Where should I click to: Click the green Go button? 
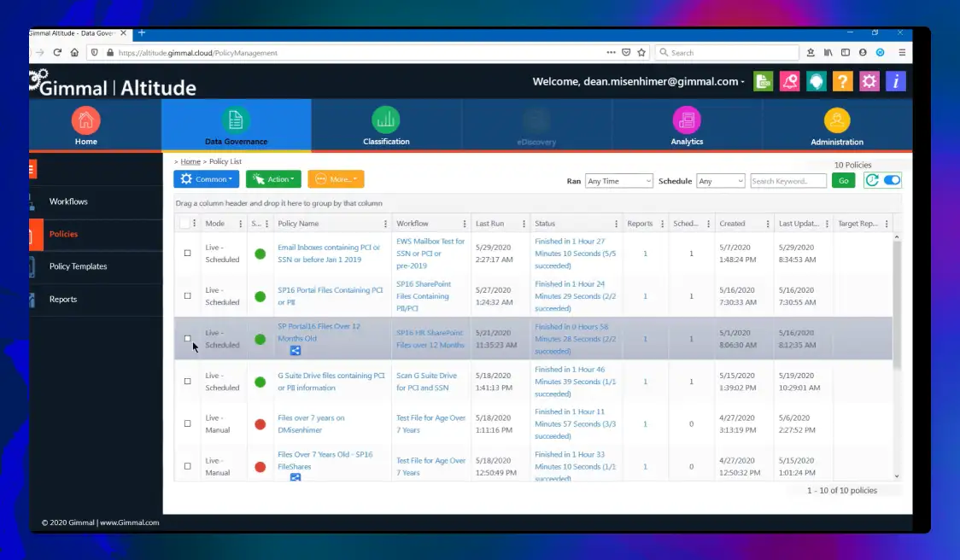pyautogui.click(x=844, y=180)
